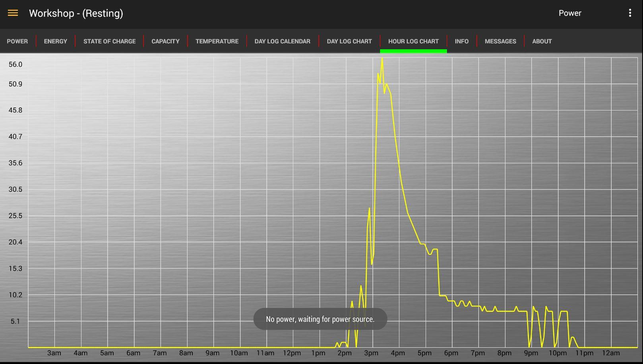The image size is (643, 364).
Task: Click the 12am time axis label
Action: (x=611, y=353)
